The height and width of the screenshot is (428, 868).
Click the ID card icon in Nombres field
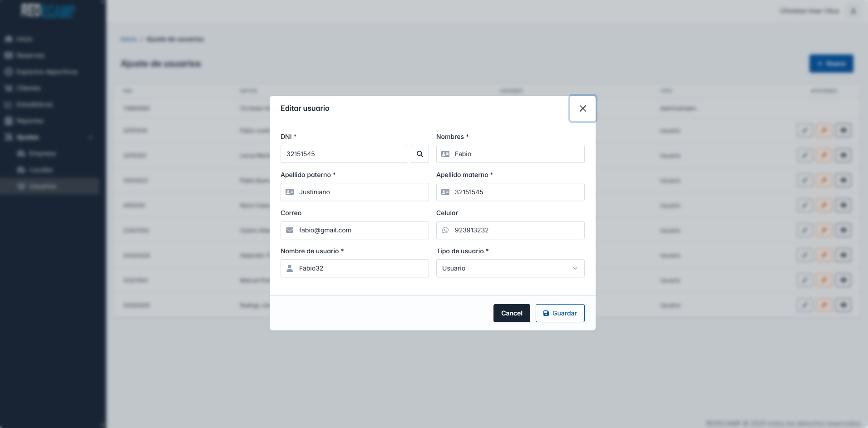pos(445,154)
